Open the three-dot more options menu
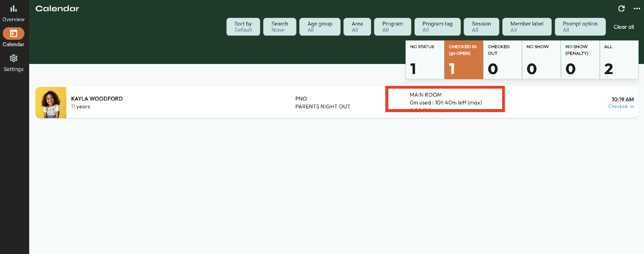 636,9
